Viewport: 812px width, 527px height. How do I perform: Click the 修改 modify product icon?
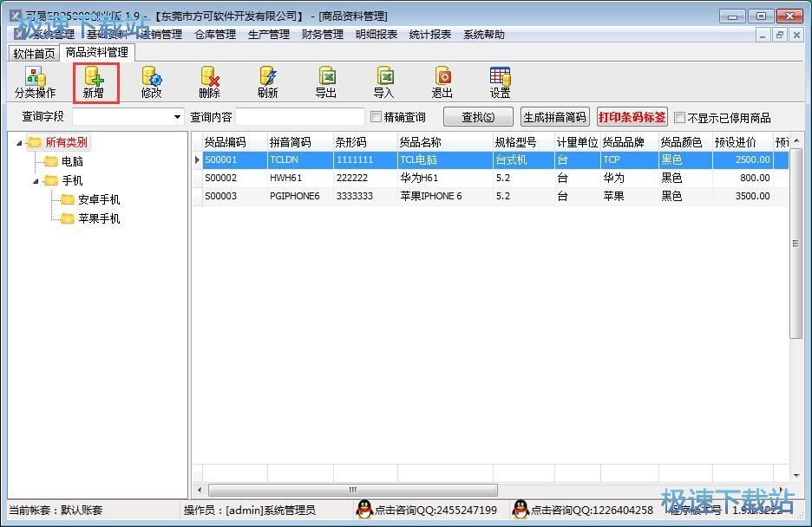[x=152, y=82]
